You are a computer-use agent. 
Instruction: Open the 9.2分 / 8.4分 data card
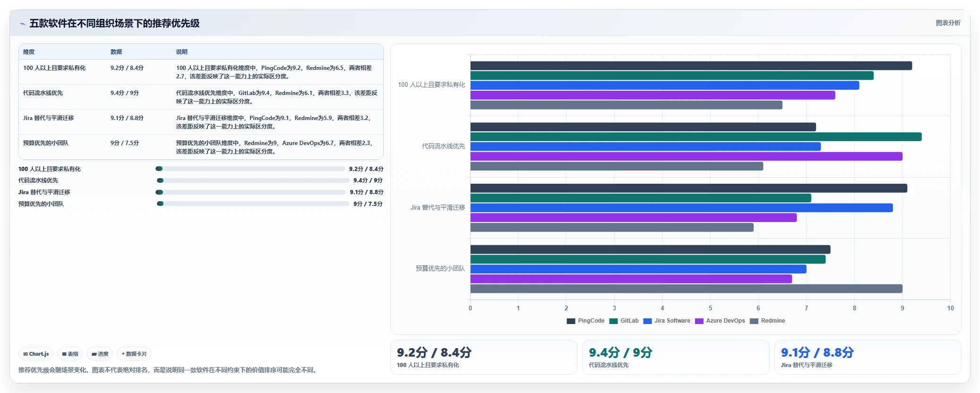click(484, 357)
